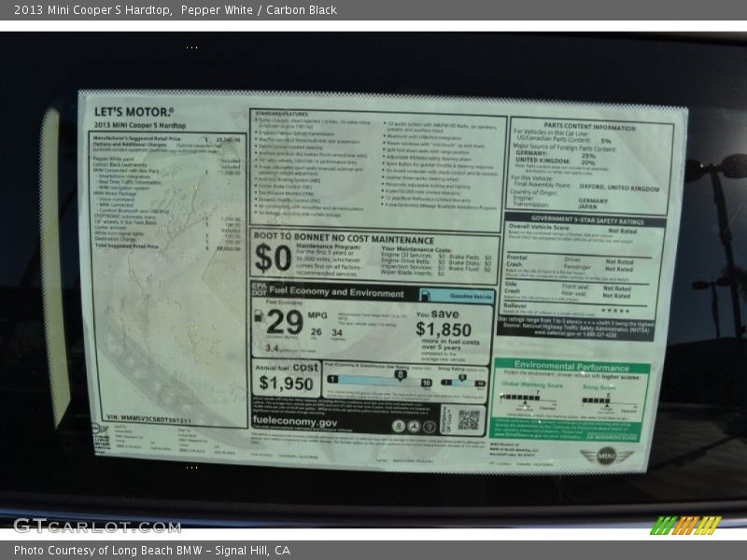Click the QR code on the fuel label
This screenshot has height=560, width=747.
(468, 419)
